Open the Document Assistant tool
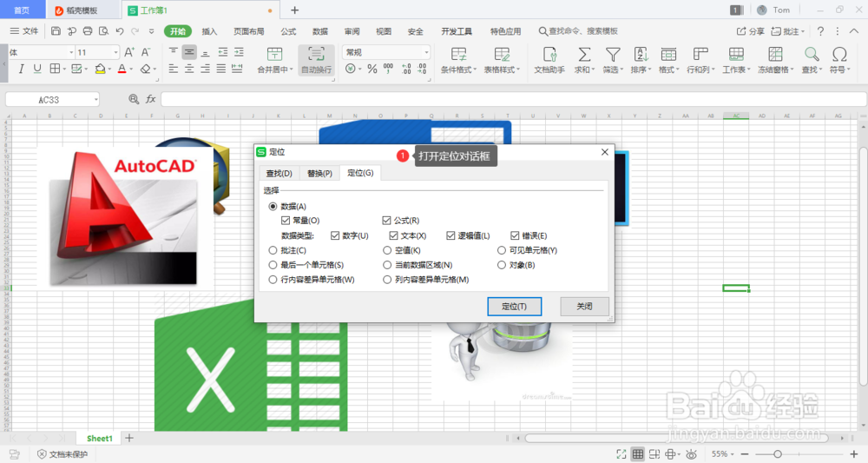Image resolution: width=868 pixels, height=463 pixels. pos(549,60)
